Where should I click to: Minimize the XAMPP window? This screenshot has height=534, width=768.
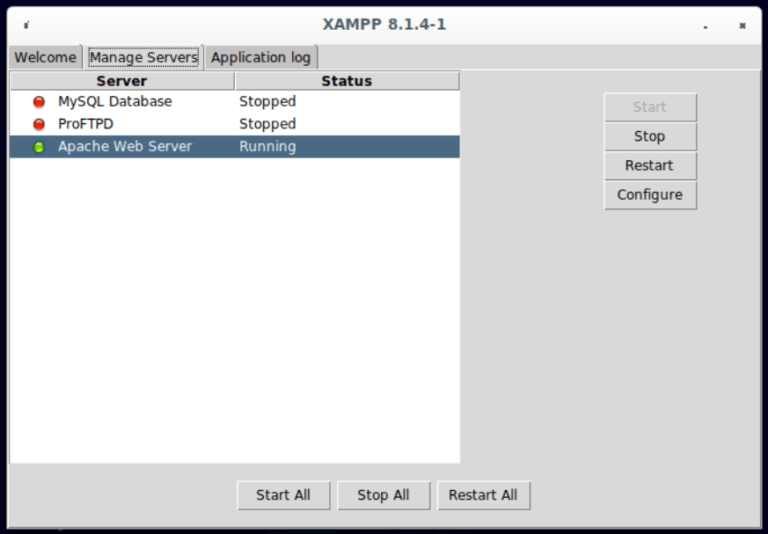[705, 26]
